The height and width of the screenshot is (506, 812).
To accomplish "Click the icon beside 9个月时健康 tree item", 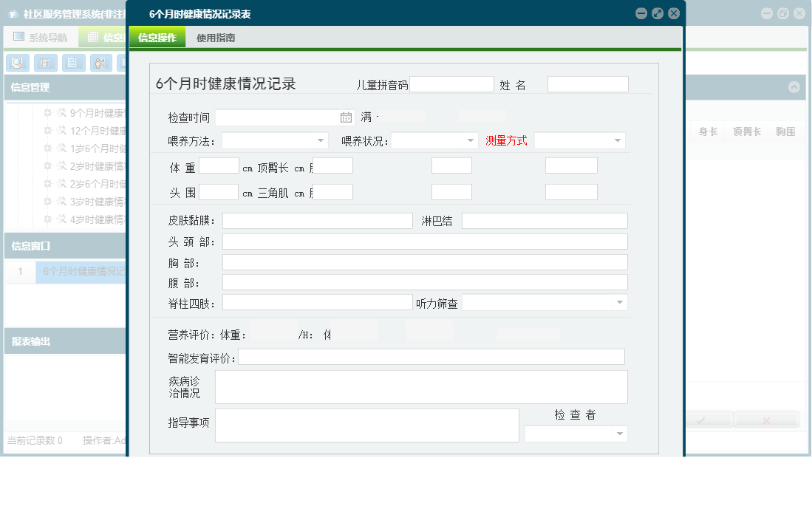I will (x=61, y=113).
